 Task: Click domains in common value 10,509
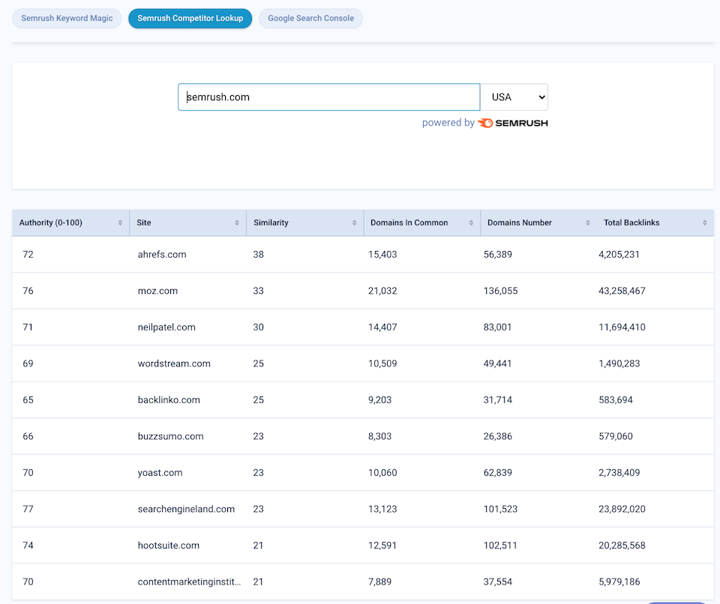click(x=382, y=363)
